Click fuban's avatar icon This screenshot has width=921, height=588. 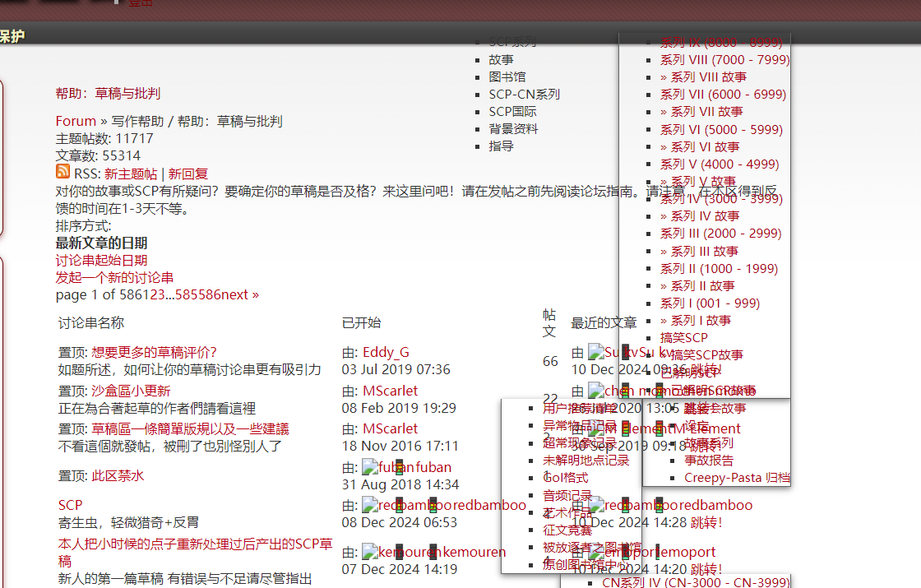click(371, 466)
